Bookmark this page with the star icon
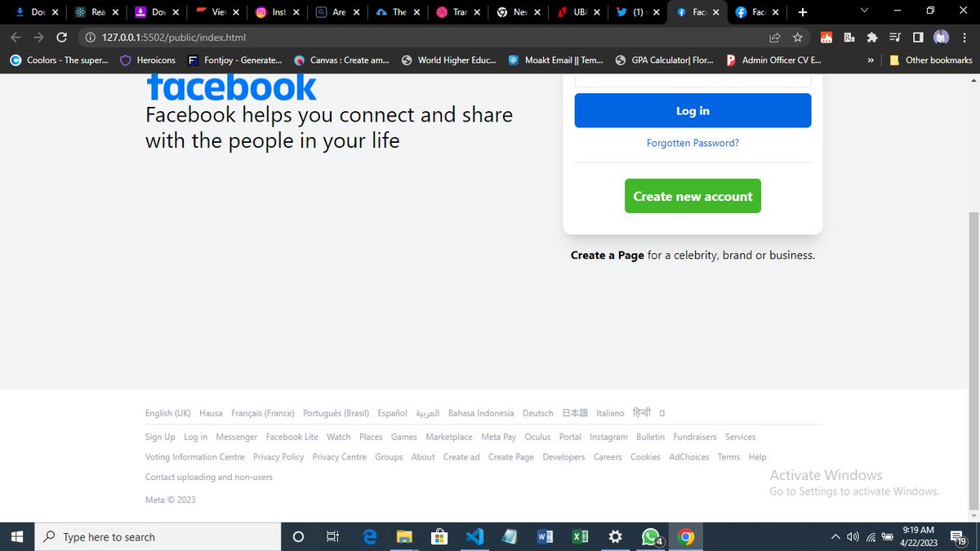This screenshot has height=551, width=980. tap(798, 38)
